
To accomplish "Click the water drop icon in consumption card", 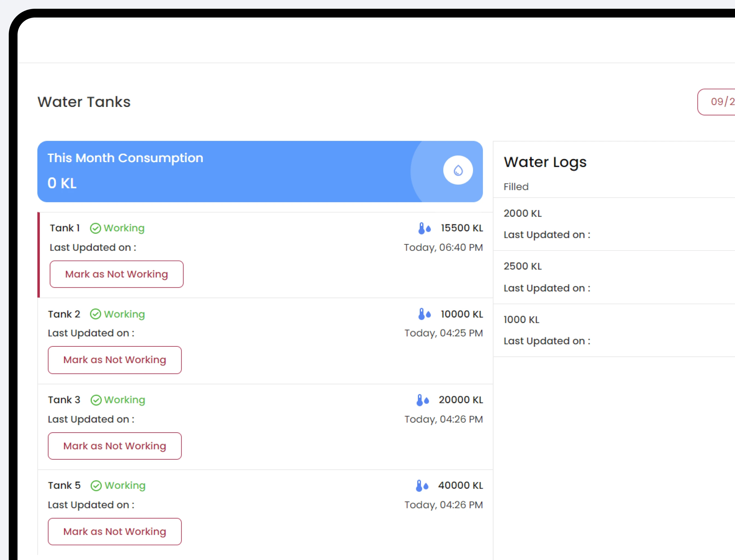I will [458, 170].
